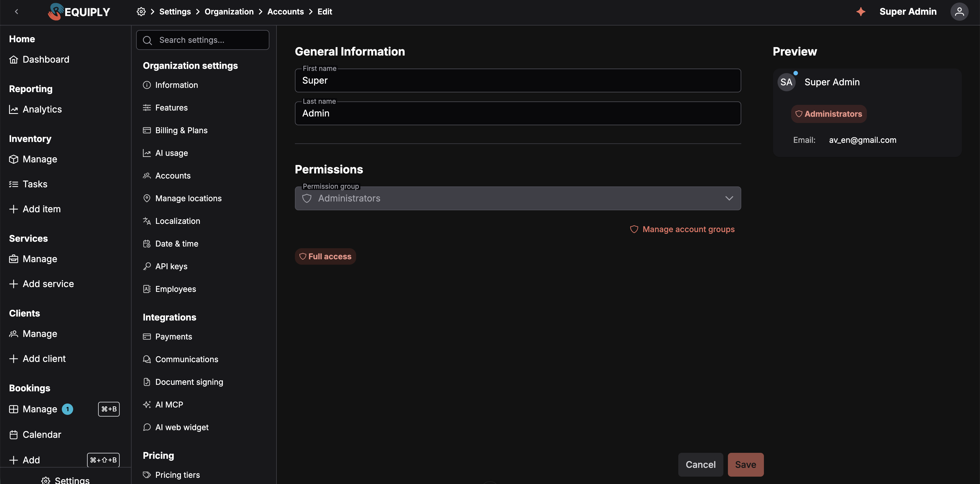The image size is (980, 484).
Task: Open Analytics under Reporting
Action: [35, 109]
